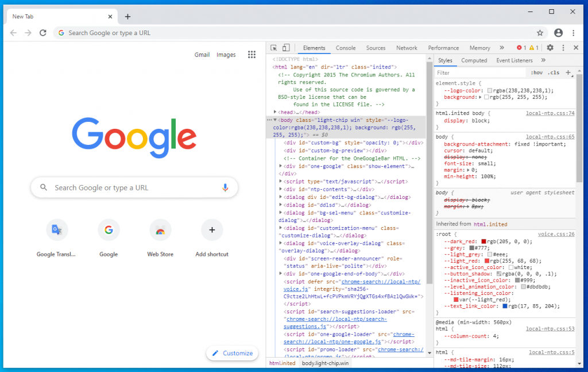Open a new tab with plus button

pos(127,17)
